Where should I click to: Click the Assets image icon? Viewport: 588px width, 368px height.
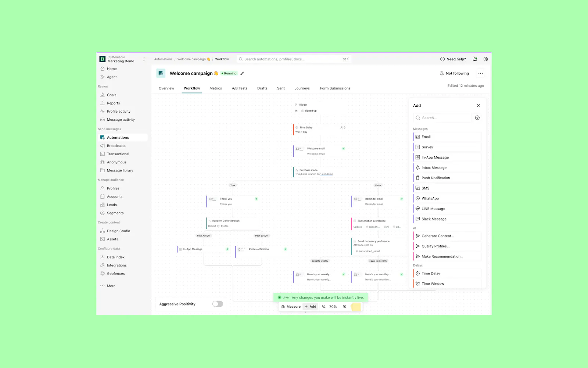(103, 239)
